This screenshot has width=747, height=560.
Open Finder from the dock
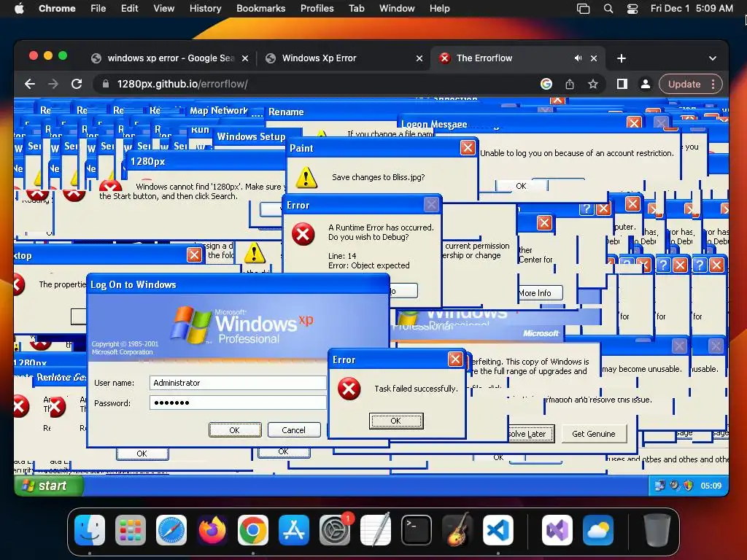(90, 530)
